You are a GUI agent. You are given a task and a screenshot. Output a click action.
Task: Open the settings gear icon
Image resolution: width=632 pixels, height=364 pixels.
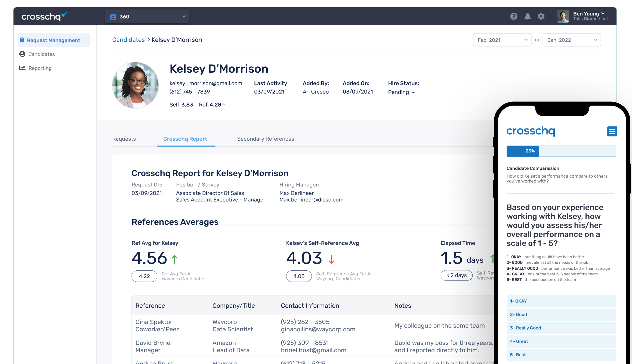click(541, 16)
